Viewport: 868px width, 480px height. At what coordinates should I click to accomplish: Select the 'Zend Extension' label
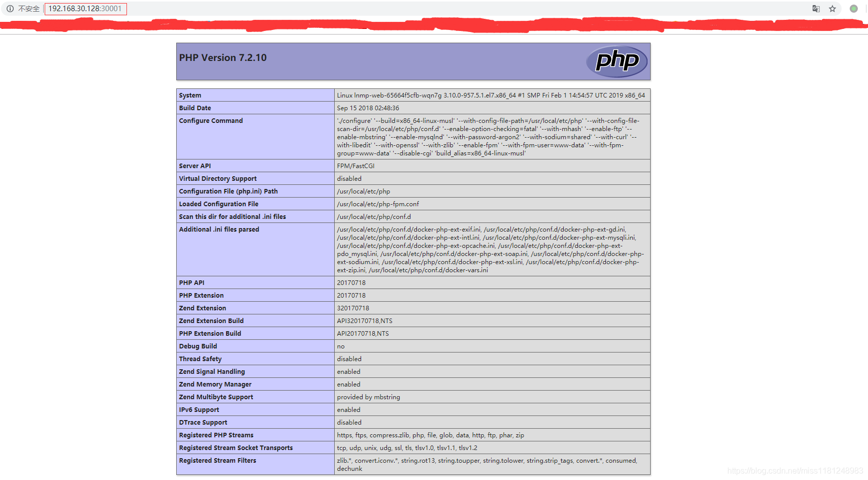(x=203, y=308)
